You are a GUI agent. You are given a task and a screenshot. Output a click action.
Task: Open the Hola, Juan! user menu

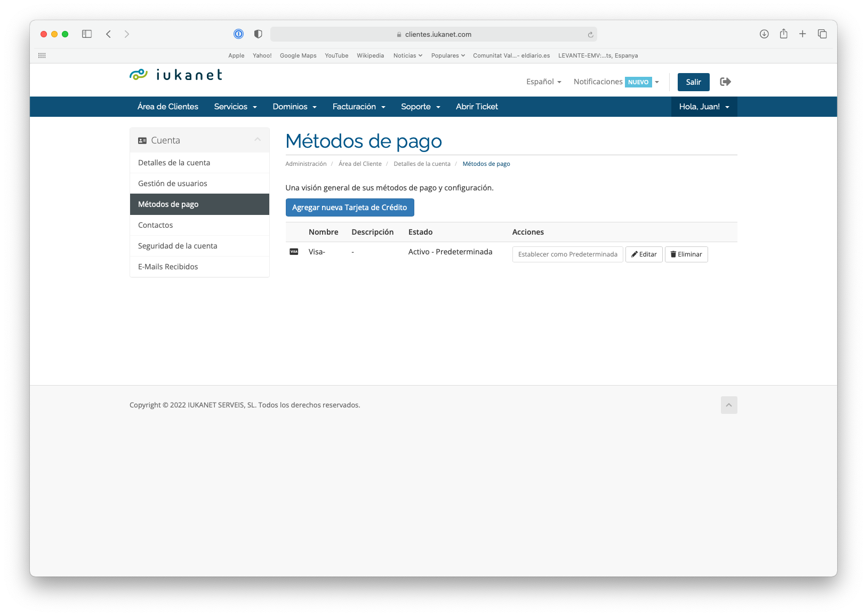(x=704, y=107)
